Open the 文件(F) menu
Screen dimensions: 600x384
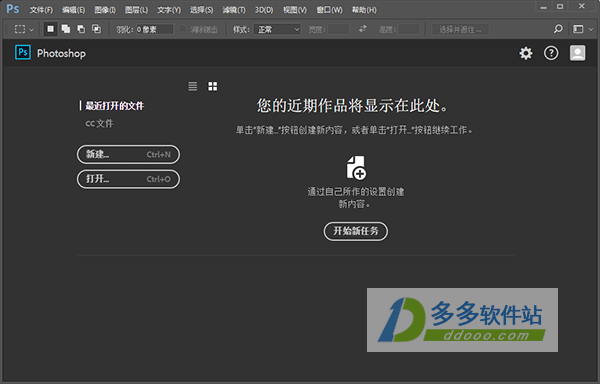pyautogui.click(x=41, y=10)
